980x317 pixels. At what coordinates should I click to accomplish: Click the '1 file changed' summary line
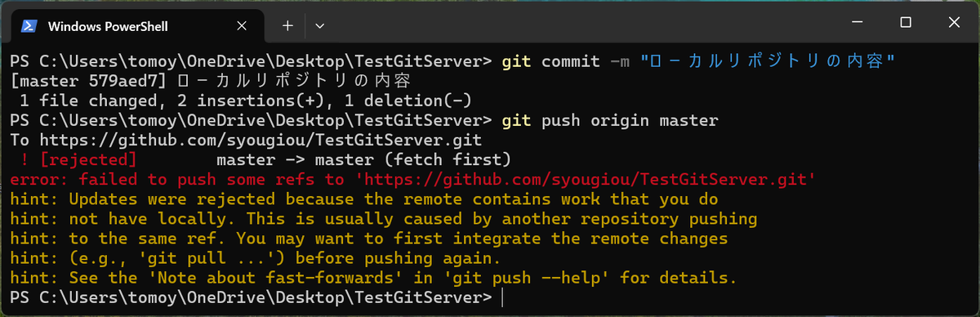[246, 100]
